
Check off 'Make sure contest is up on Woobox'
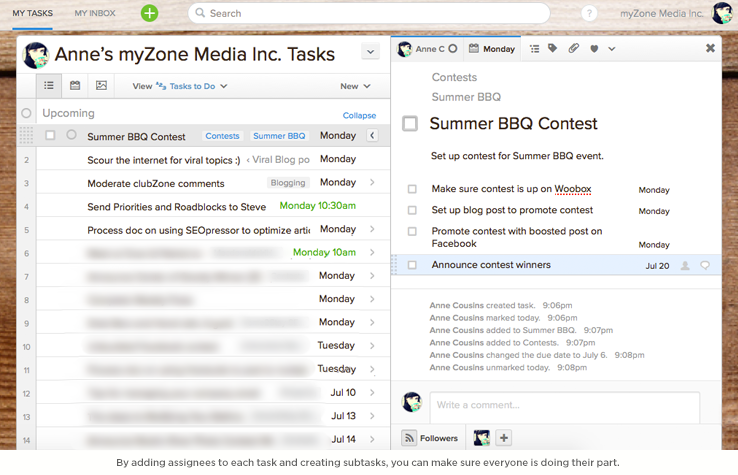tap(412, 189)
